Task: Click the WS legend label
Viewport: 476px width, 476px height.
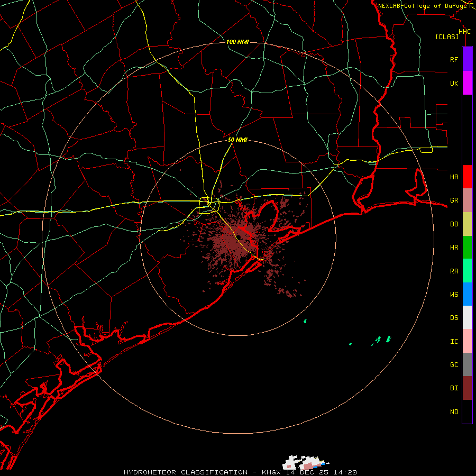Action: click(x=454, y=294)
